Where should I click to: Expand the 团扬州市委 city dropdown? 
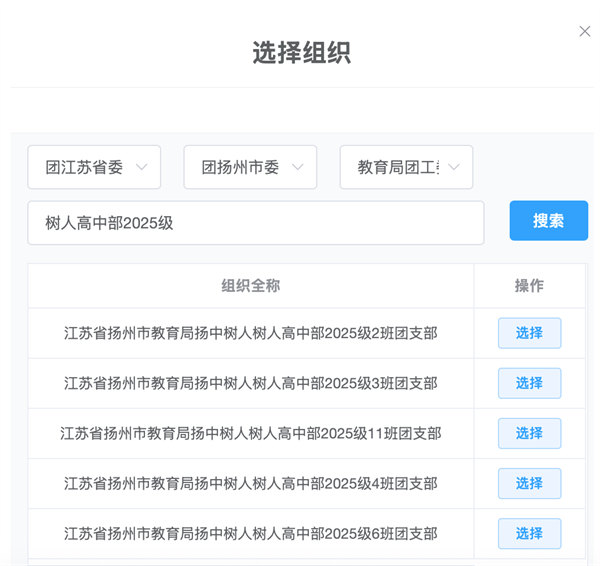250,167
